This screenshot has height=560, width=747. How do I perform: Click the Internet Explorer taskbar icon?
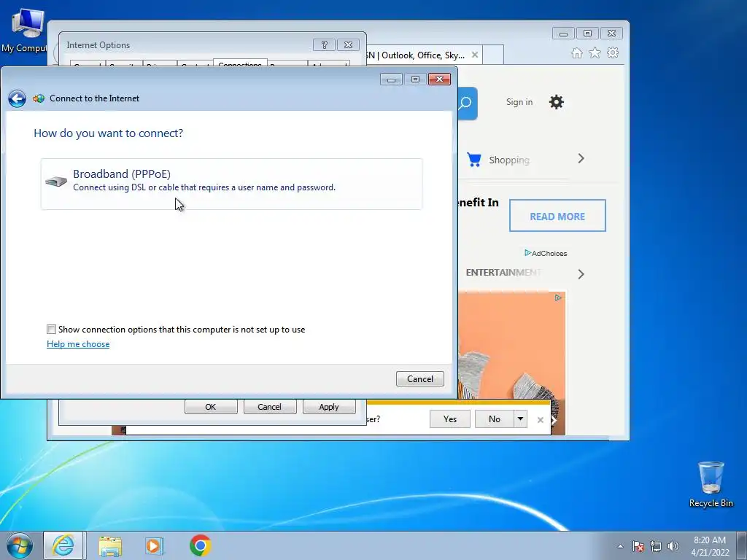click(x=63, y=545)
